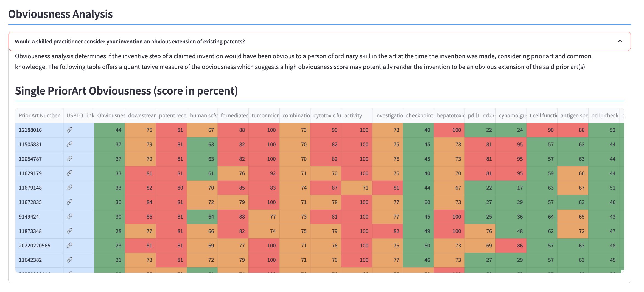Sort by the activity column header
The image size is (644, 292).
point(353,115)
